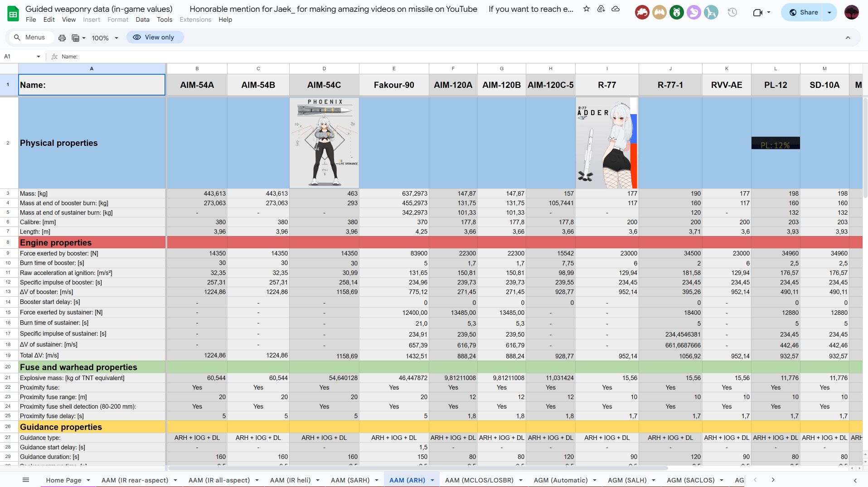
Task: Open the side panel arrow at bottom right
Action: click(x=855, y=480)
